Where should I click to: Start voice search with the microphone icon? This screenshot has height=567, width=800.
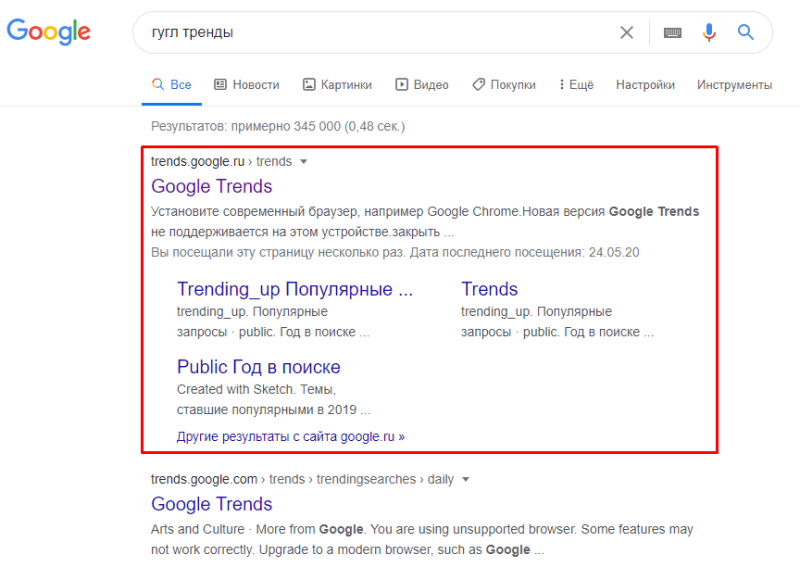click(x=709, y=32)
